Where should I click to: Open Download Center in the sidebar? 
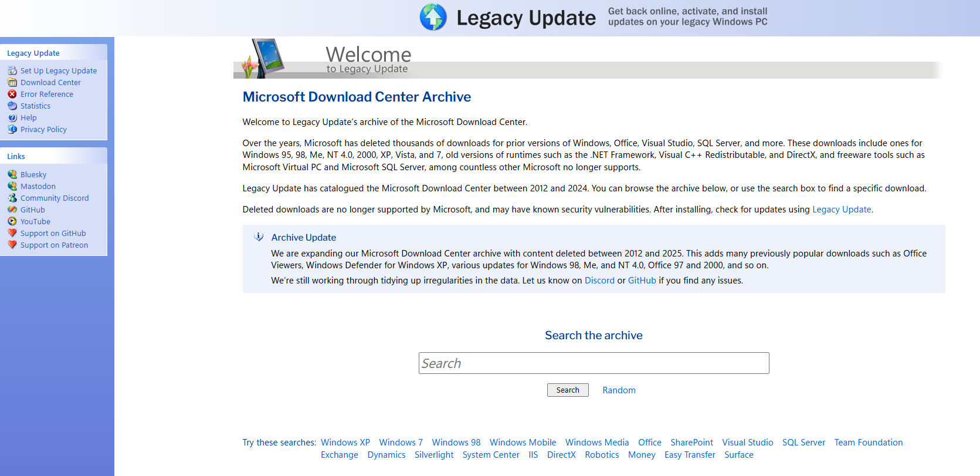50,82
